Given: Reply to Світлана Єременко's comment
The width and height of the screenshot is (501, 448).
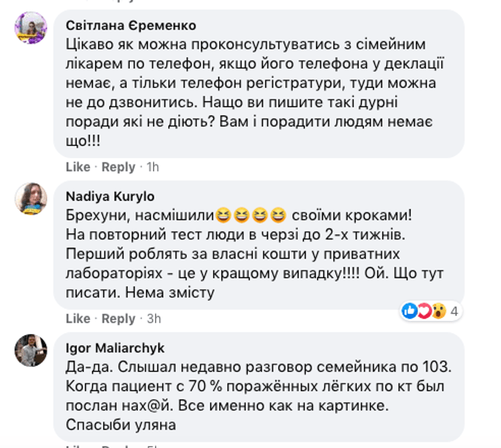Looking at the screenshot, I should click(118, 166).
